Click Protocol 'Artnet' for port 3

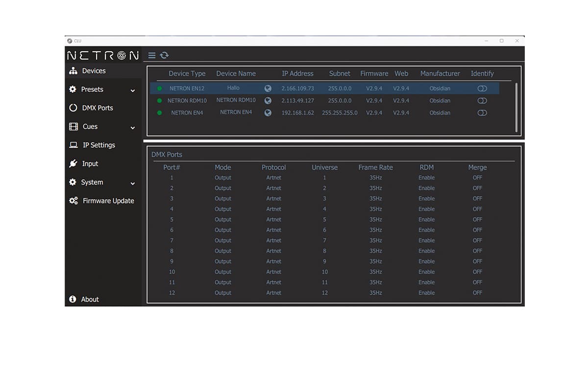pos(274,199)
